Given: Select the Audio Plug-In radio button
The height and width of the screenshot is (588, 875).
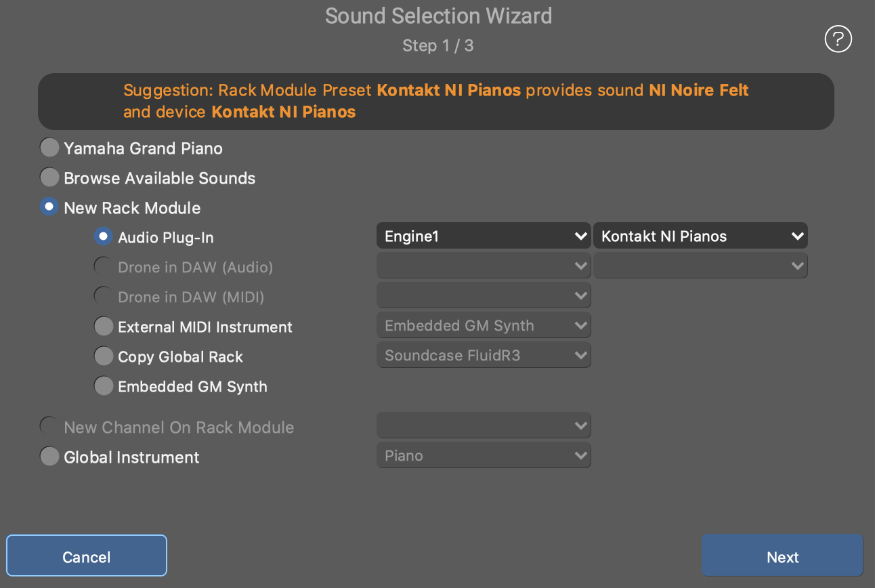Looking at the screenshot, I should coord(104,236).
